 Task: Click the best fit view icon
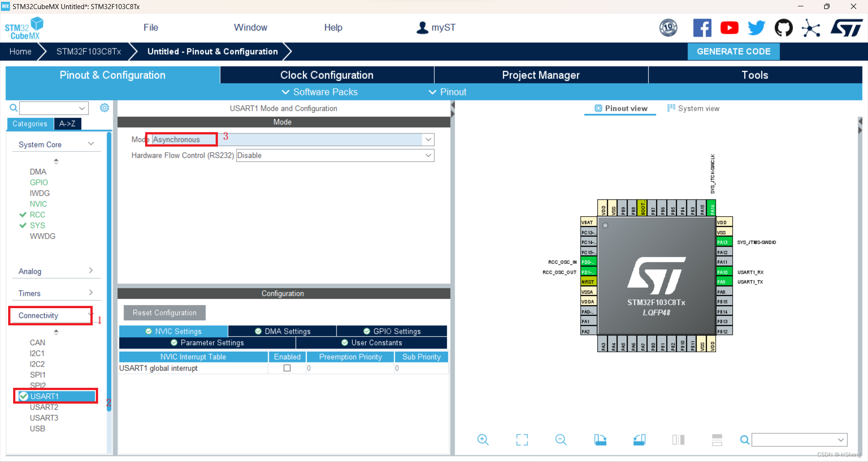[522, 439]
